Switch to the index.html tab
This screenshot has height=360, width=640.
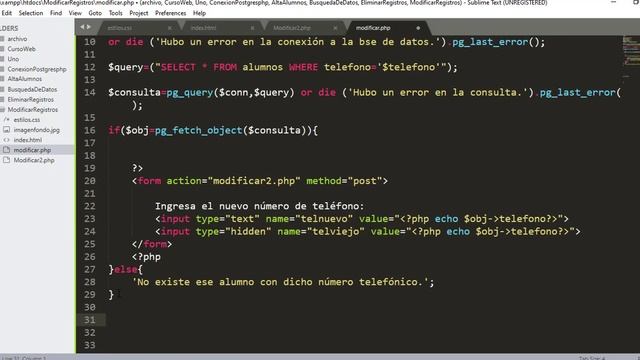point(203,28)
